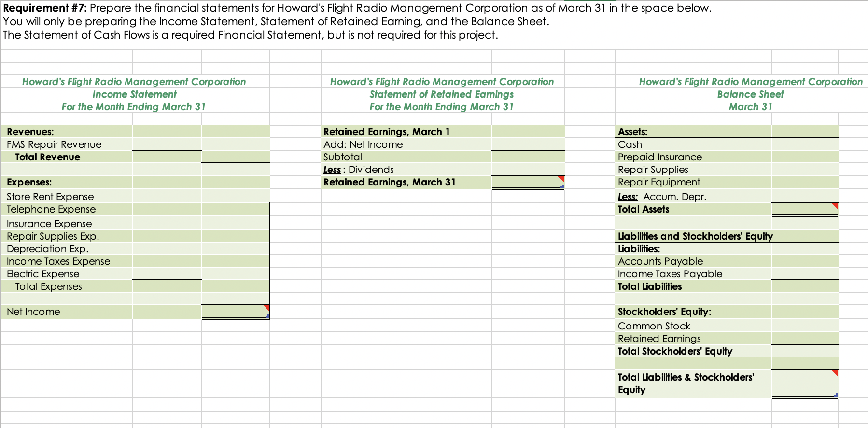This screenshot has width=868, height=428.
Task: Select the Repair Supplies Exp. label
Action: (67, 236)
